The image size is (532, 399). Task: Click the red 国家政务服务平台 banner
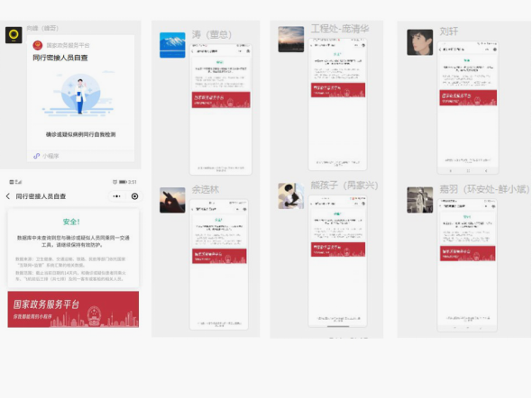click(x=73, y=309)
